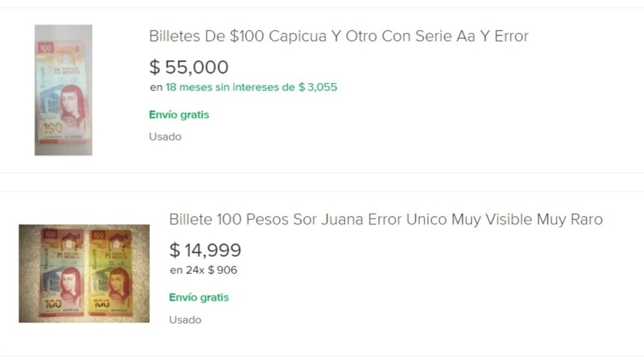The width and height of the screenshot is (644, 363).
Task: Click "Usado" under the $14,999 listing
Action: pos(185,320)
